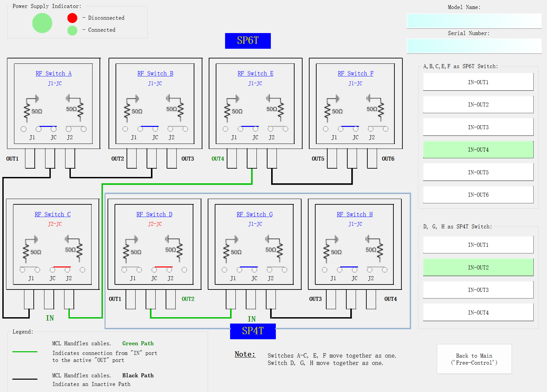Click the J1-JC state text in Switch H

tap(355, 224)
